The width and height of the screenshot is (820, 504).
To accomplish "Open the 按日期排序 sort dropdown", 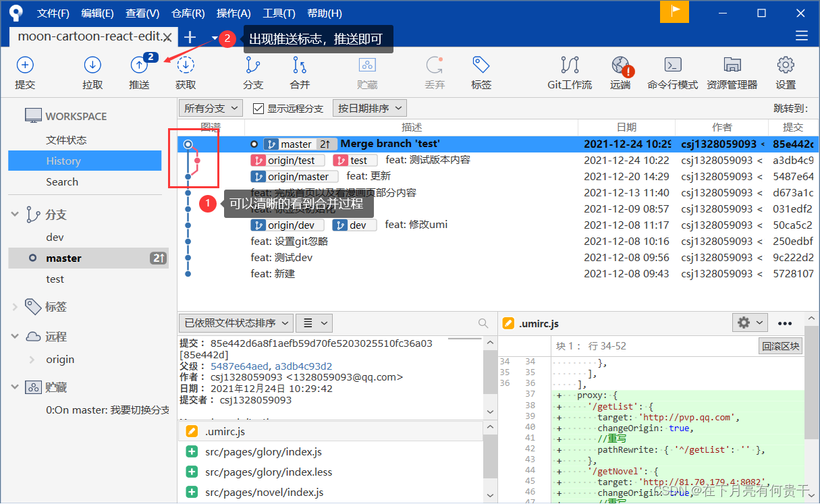I will 369,108.
